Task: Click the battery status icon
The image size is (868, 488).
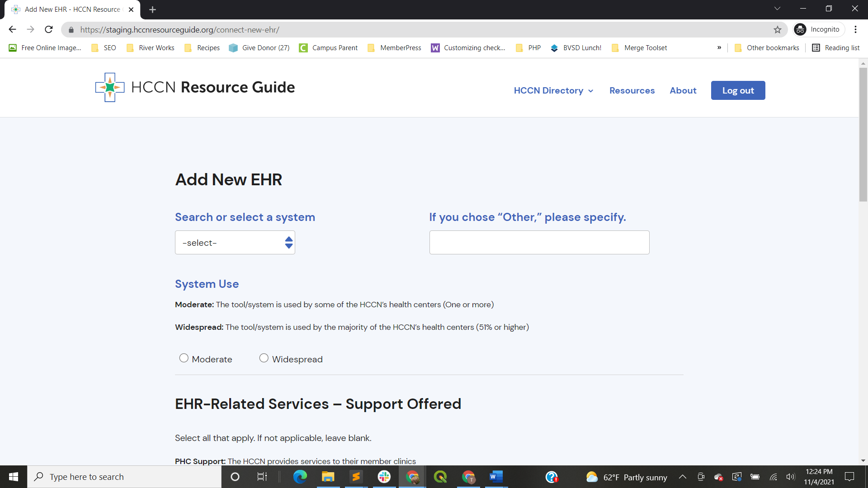Action: pyautogui.click(x=755, y=477)
